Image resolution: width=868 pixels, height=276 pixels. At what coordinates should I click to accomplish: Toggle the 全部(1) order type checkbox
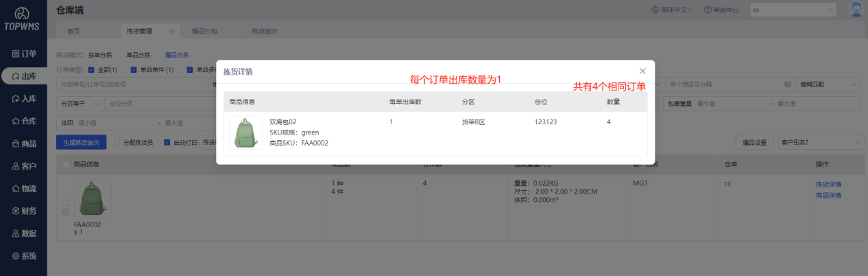click(91, 69)
